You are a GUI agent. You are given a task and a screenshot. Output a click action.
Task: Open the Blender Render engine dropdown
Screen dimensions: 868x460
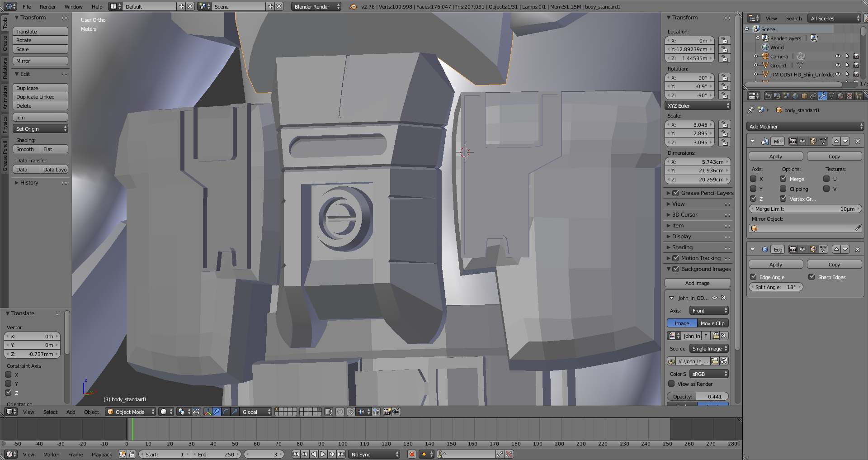[316, 6]
